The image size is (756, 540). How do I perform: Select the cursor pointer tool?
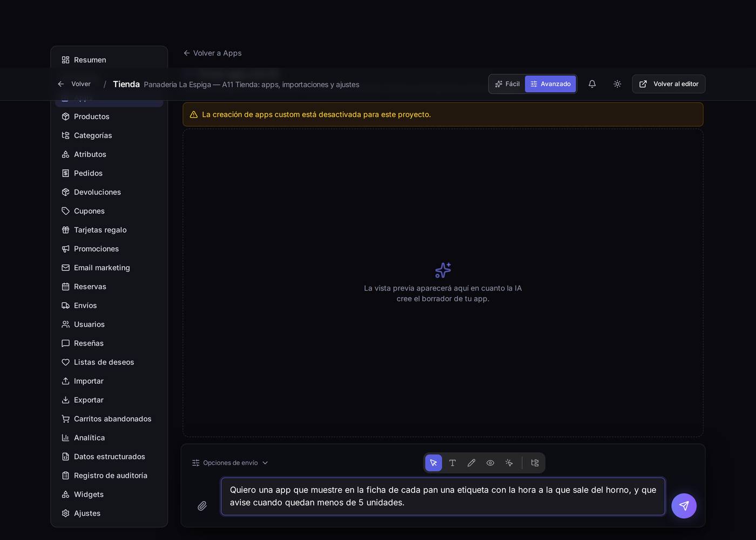pos(434,463)
